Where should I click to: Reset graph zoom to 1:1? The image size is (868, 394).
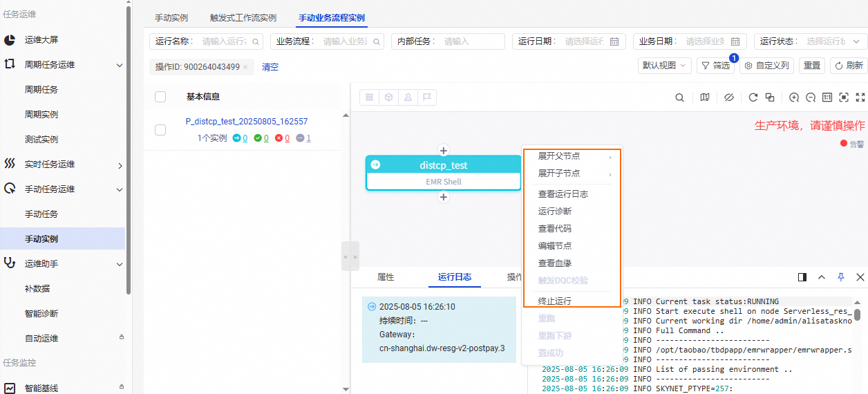[827, 97]
